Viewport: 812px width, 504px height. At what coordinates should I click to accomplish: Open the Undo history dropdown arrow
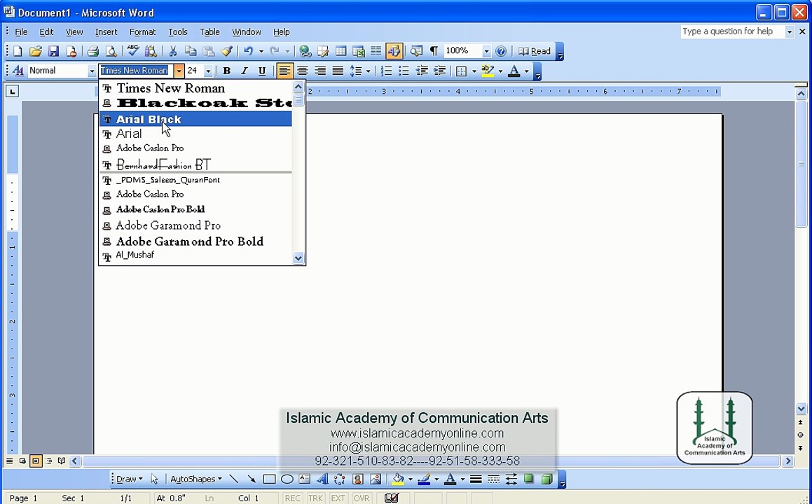point(261,51)
